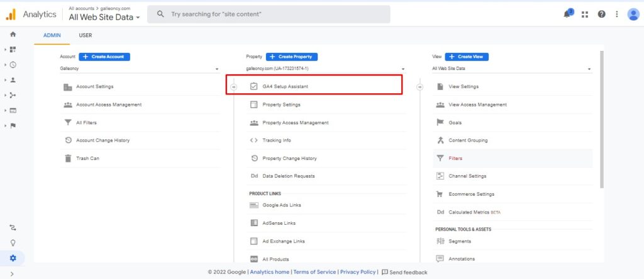The width and height of the screenshot is (644, 279).
Task: Click the Trash Can icon
Action: click(x=68, y=158)
